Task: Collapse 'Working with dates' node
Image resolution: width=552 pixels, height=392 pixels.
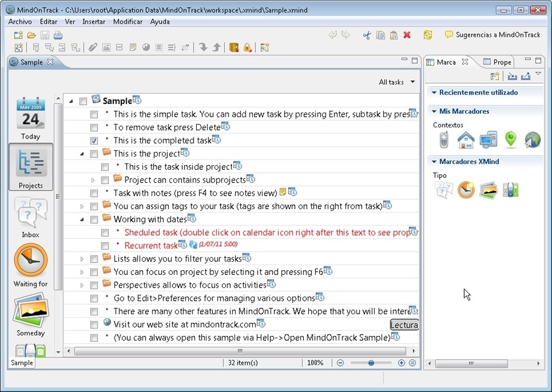Action: (x=82, y=220)
